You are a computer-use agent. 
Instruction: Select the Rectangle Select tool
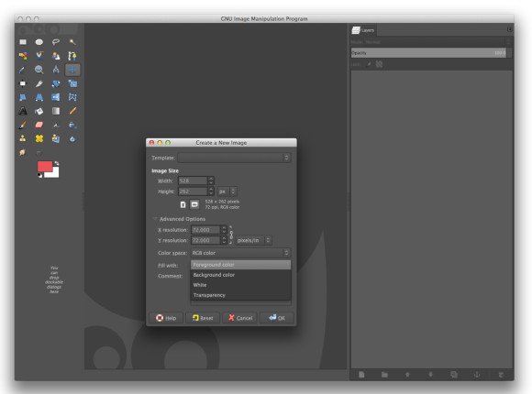[23, 42]
